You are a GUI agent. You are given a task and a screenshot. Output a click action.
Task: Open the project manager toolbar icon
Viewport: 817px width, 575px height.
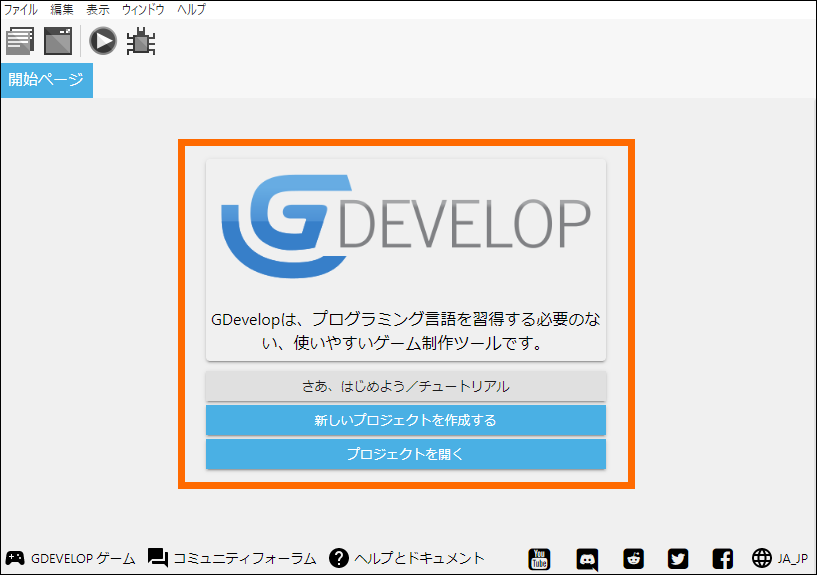pos(20,41)
